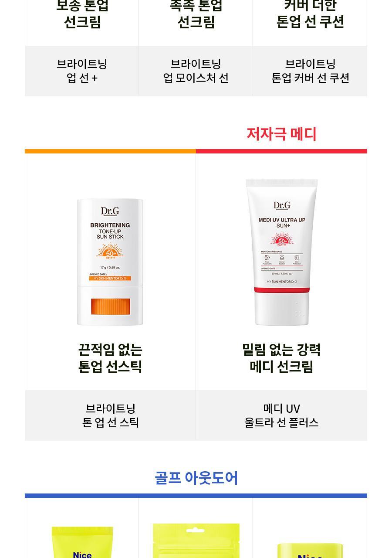Open the 메디 UV 울트라 선 플러스 label

(x=281, y=415)
